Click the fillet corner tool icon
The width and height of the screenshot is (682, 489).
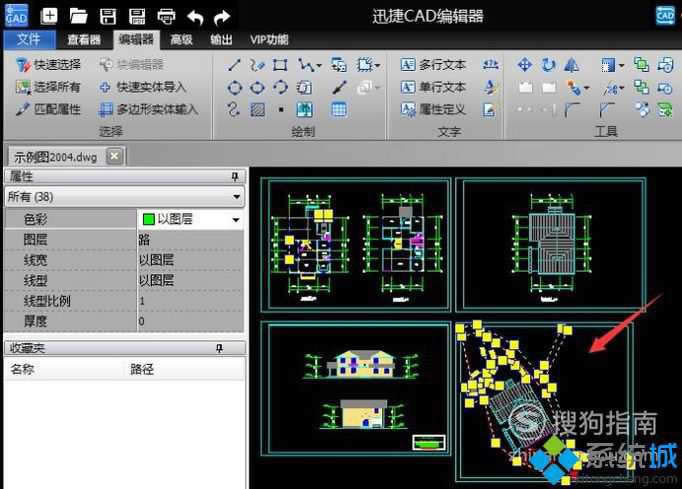[x=572, y=110]
